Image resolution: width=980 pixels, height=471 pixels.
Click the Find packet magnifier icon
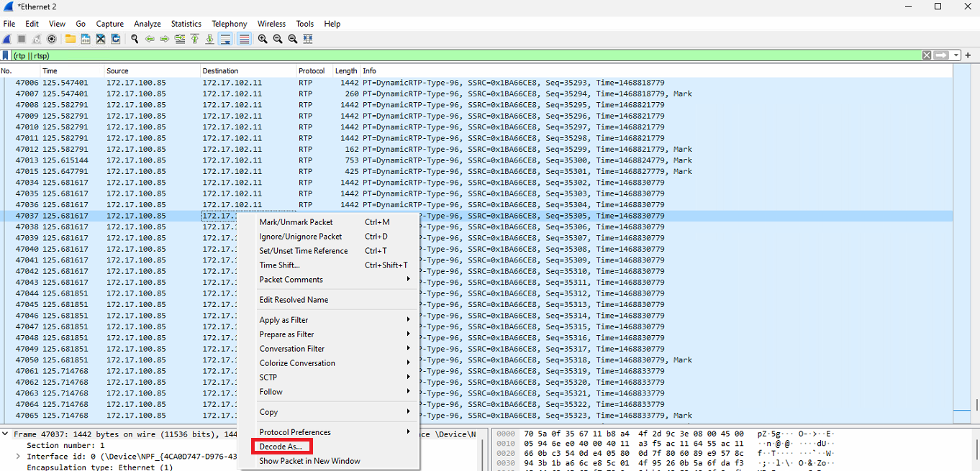coord(135,39)
